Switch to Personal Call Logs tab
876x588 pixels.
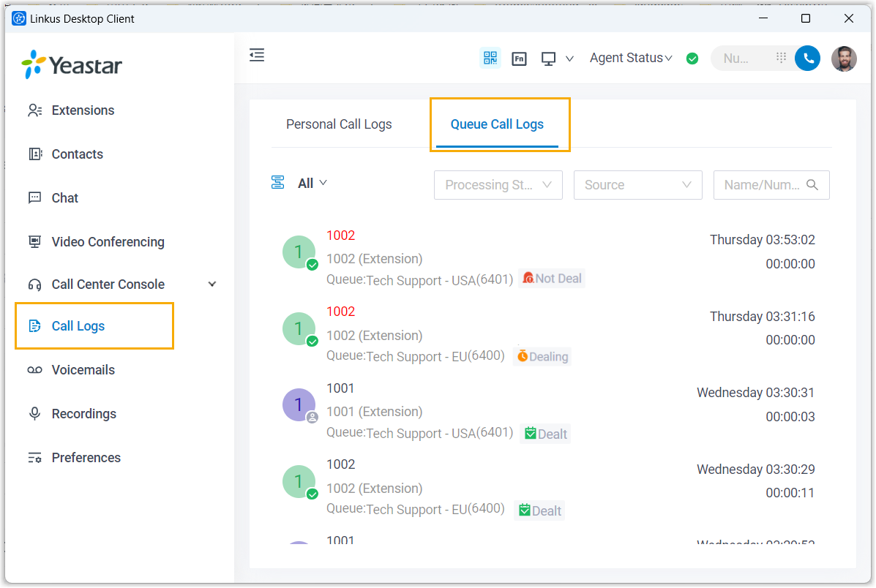click(x=339, y=124)
